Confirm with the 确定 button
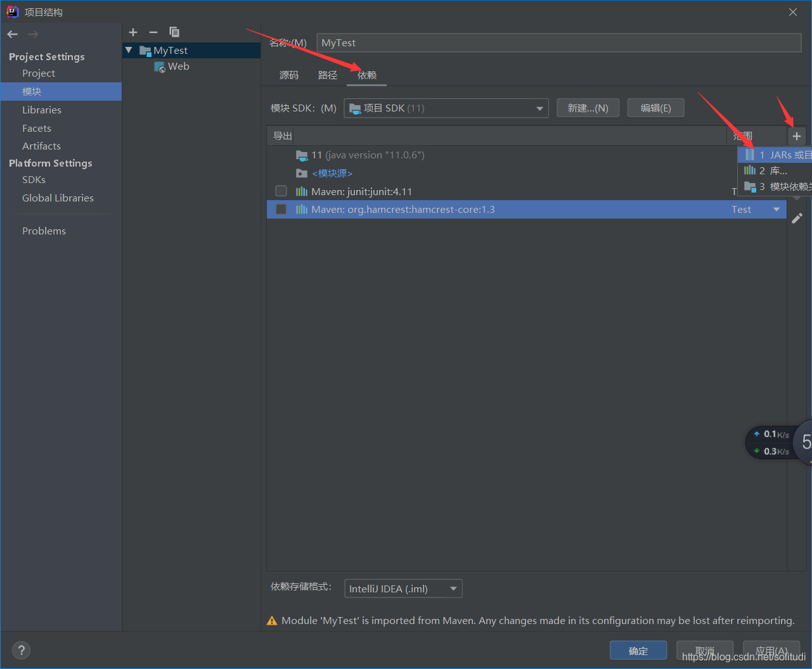Viewport: 812px width, 669px height. point(638,651)
